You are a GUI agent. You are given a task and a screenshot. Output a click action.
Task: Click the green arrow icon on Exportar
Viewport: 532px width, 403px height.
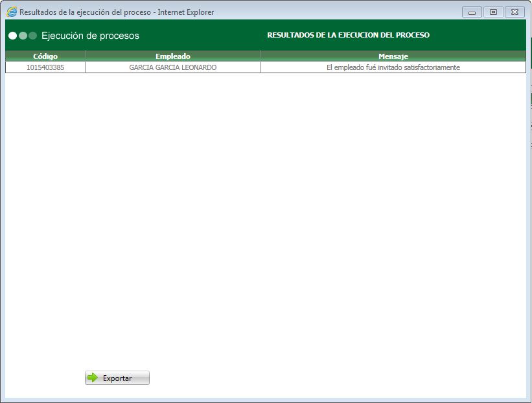point(93,378)
